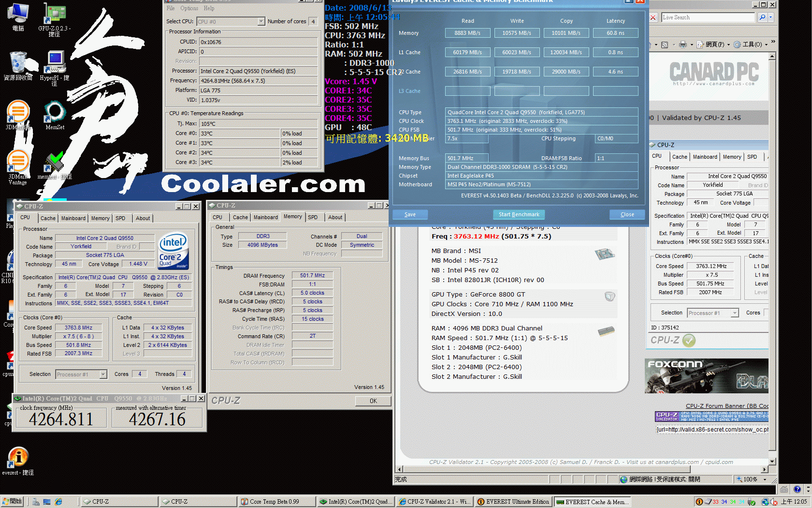Open the Computer desktop icon
The width and height of the screenshot is (812, 508).
coord(18,17)
